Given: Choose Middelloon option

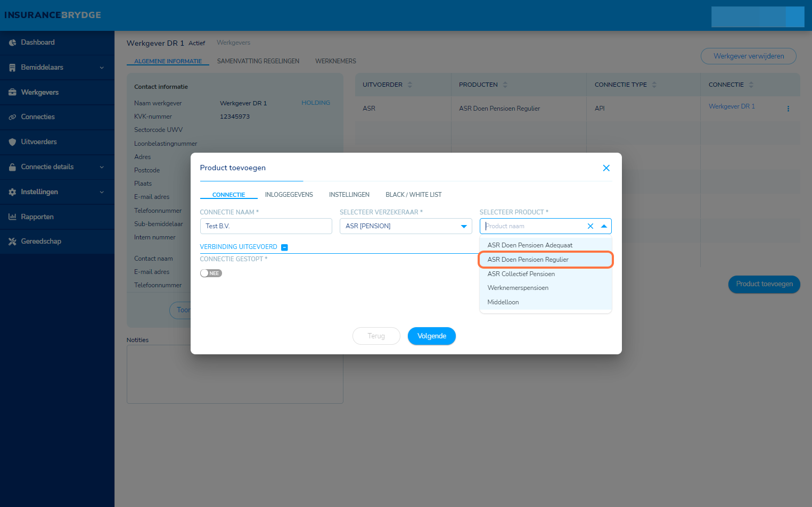Looking at the screenshot, I should click(x=546, y=302).
